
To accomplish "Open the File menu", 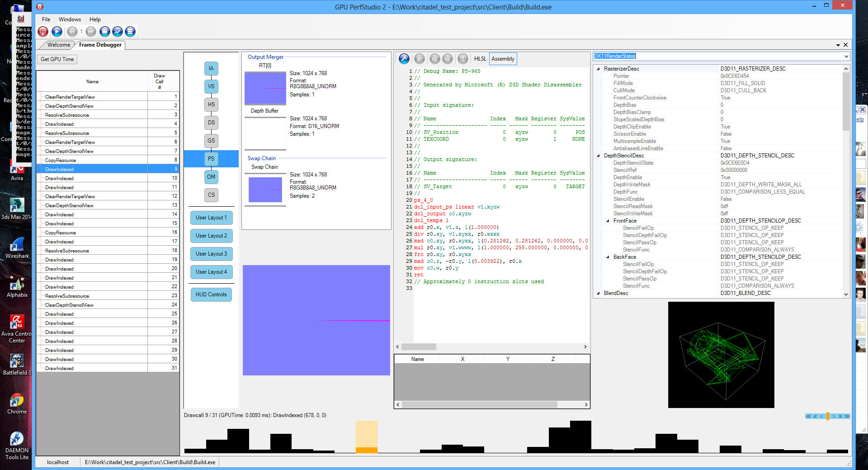I will (x=46, y=19).
